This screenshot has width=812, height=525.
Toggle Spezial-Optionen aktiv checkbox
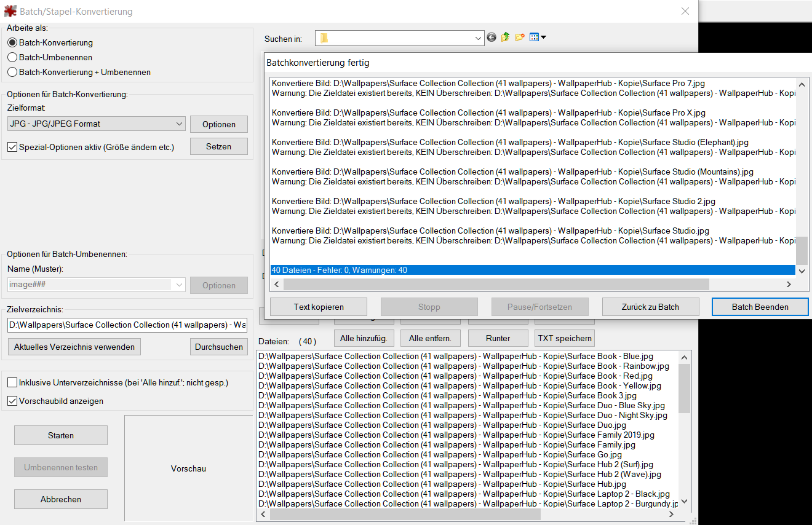pos(12,147)
